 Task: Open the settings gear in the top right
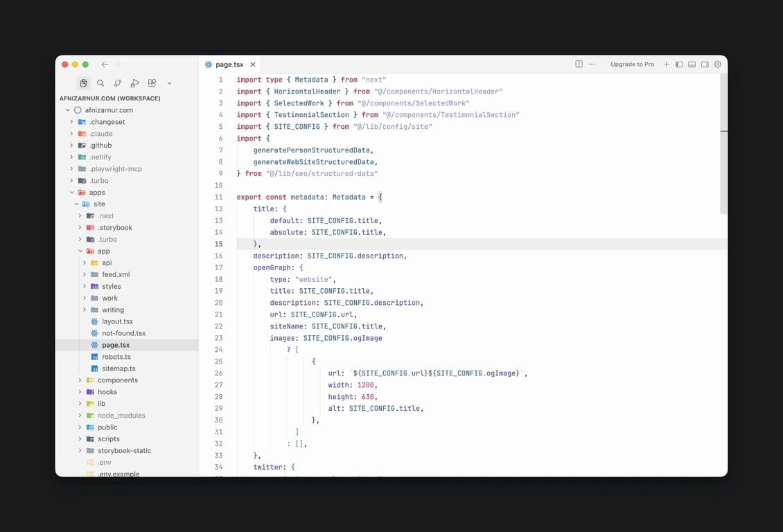point(718,63)
